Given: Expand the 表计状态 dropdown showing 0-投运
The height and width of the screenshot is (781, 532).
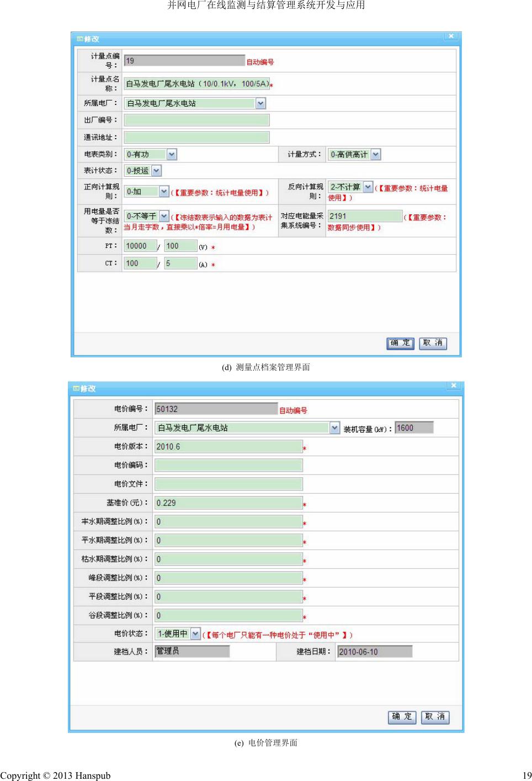Looking at the screenshot, I should (x=156, y=171).
